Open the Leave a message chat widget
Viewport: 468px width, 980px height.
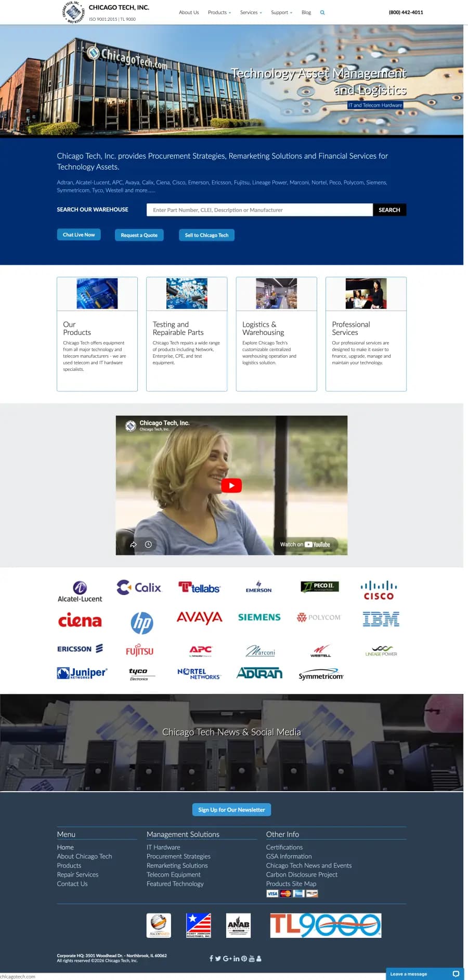425,974
